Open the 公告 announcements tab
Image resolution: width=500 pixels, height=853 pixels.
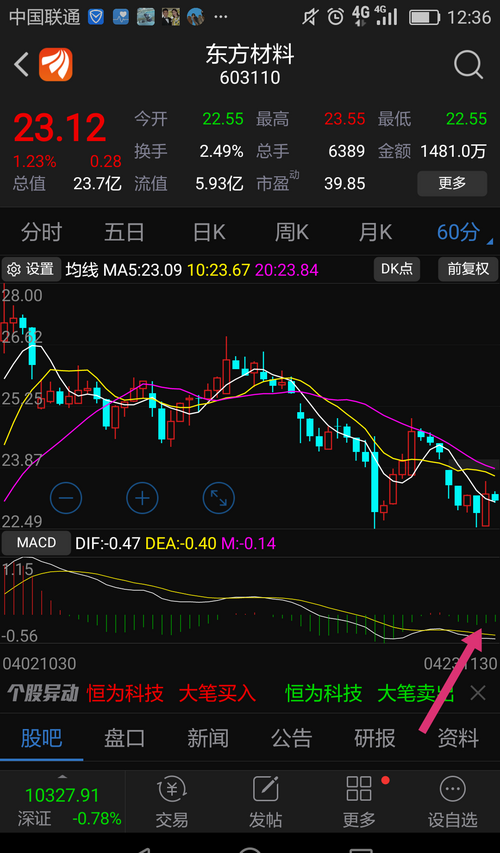(292, 739)
